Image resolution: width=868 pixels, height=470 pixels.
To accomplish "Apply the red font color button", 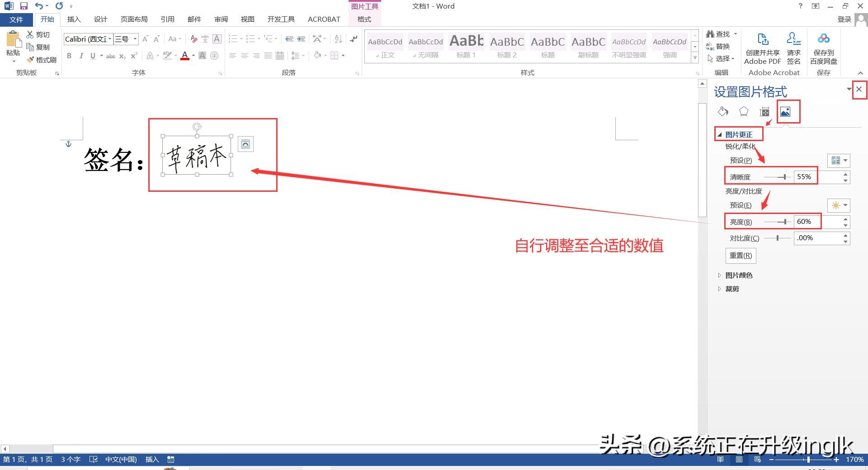I will point(184,56).
